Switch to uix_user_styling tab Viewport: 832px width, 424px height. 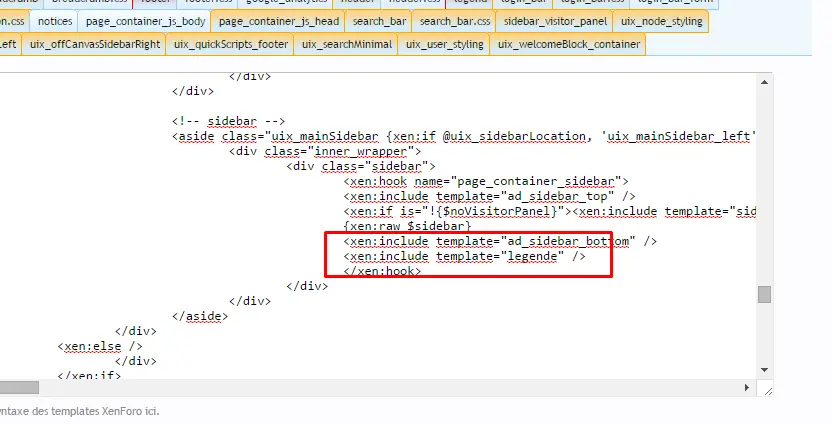[x=445, y=45]
